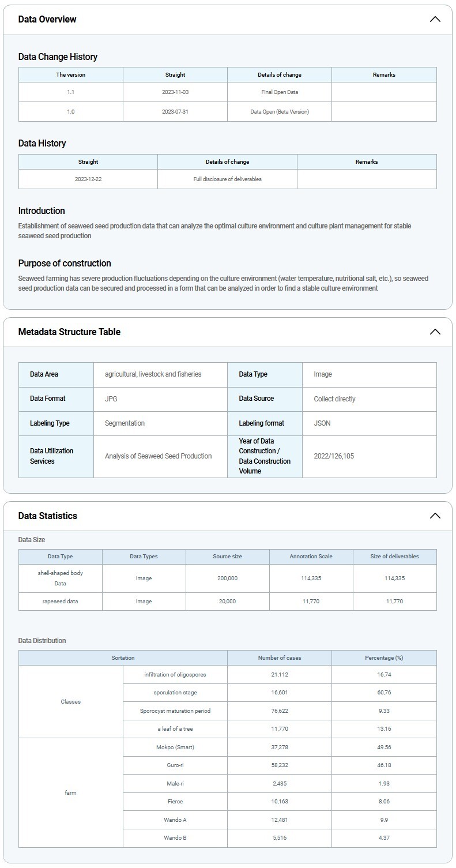Click Analysis of Seaweed Seed Production value
456x868 pixels.
tap(158, 456)
